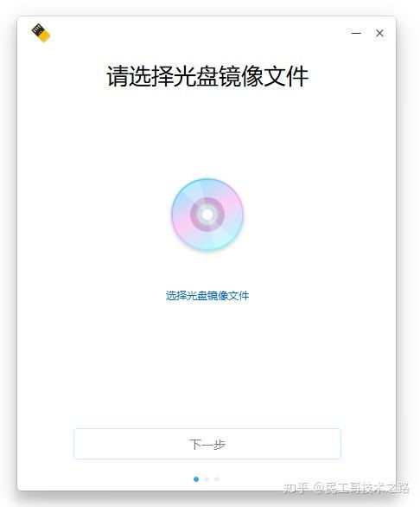Click the purple center hub of the disc
Image resolution: width=420 pixels, height=507 pixels.
point(207,215)
